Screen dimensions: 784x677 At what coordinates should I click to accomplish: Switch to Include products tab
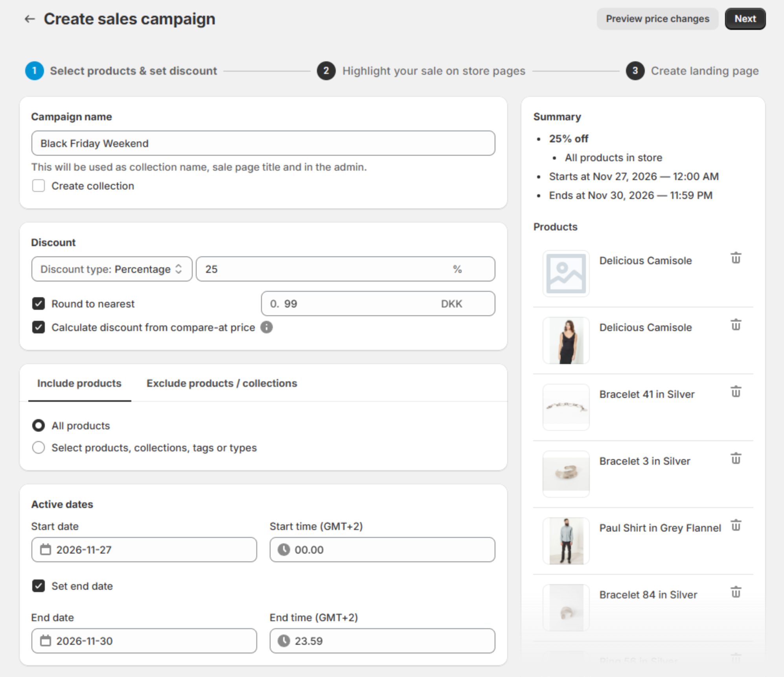pos(79,383)
